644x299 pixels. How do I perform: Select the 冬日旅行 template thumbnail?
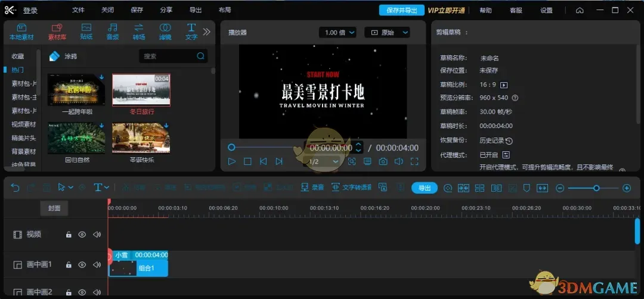pyautogui.click(x=141, y=90)
